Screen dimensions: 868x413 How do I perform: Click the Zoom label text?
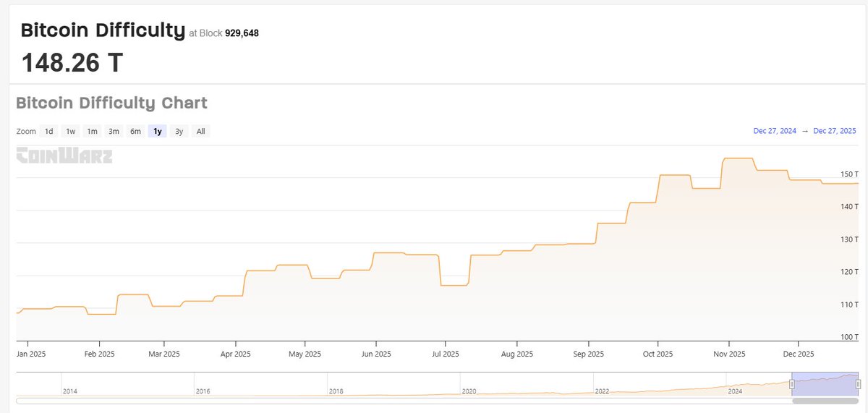[26, 132]
